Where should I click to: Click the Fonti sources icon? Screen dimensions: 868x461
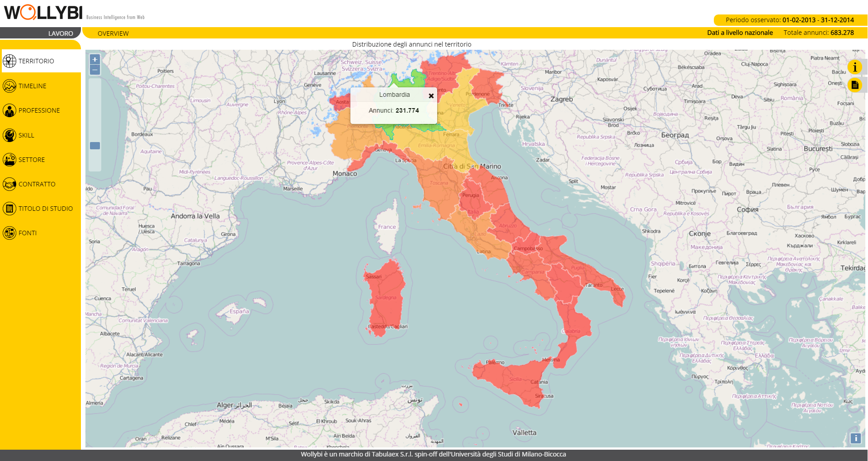(9, 233)
